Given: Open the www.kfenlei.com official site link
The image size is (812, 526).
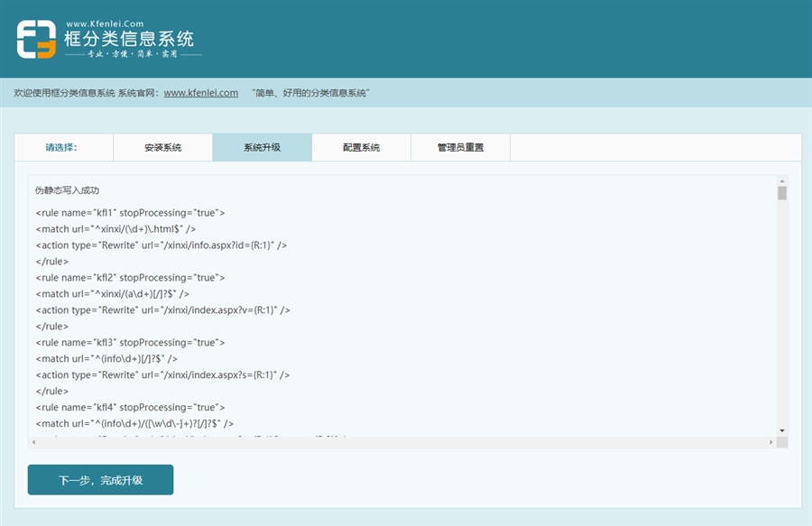Looking at the screenshot, I should 200,93.
